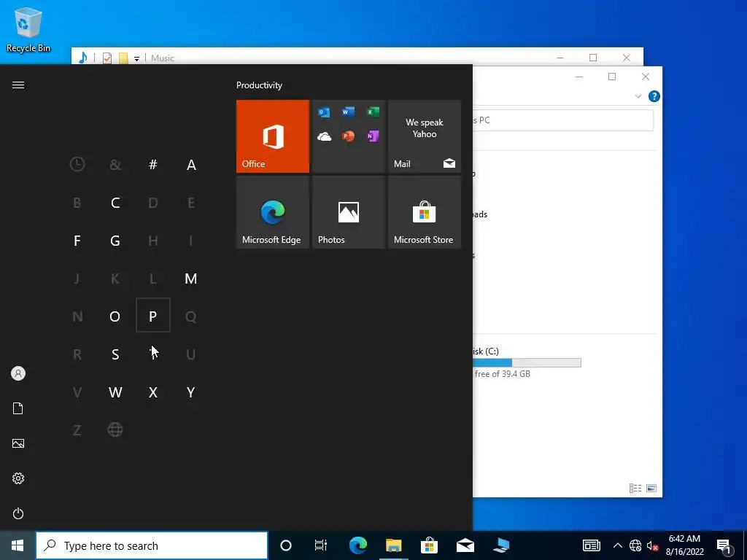Jump to letter P apps

coord(153,315)
